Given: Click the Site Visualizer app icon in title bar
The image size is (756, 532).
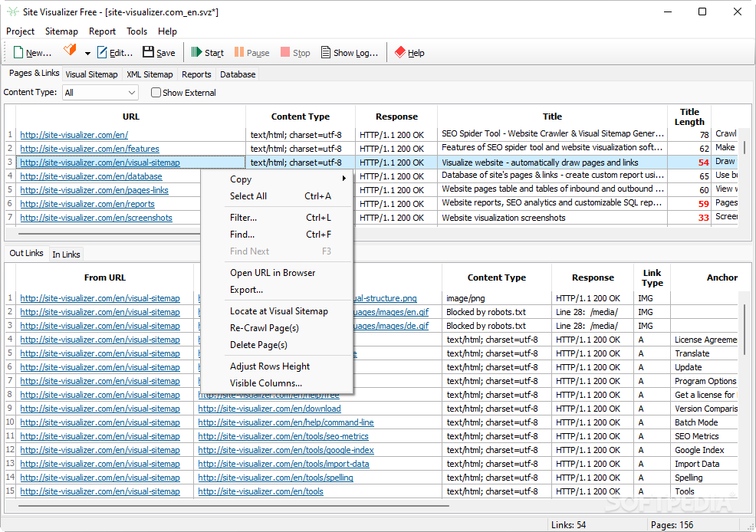Looking at the screenshot, I should (12, 11).
